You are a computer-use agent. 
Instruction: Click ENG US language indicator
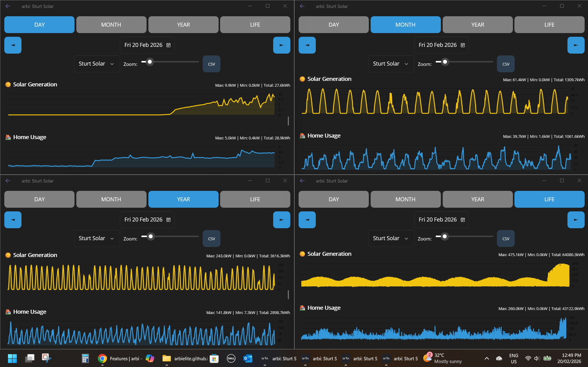(x=514, y=358)
